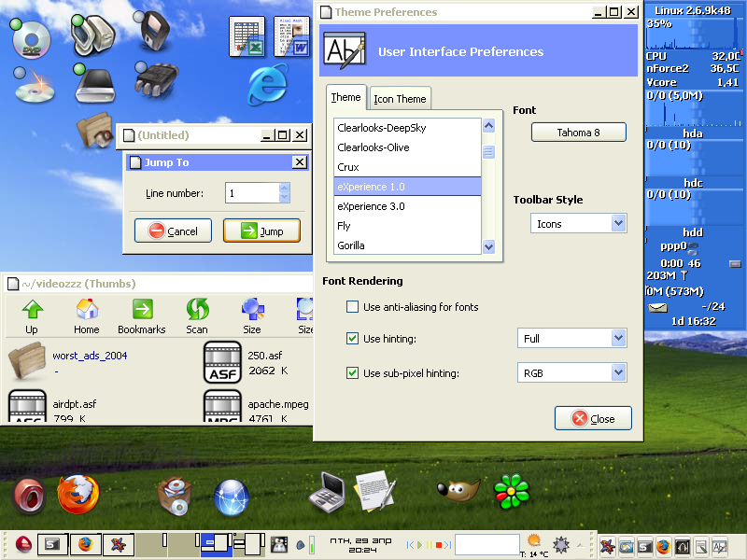Open the weather applet sun icon
The height and width of the screenshot is (560, 747).
click(534, 541)
